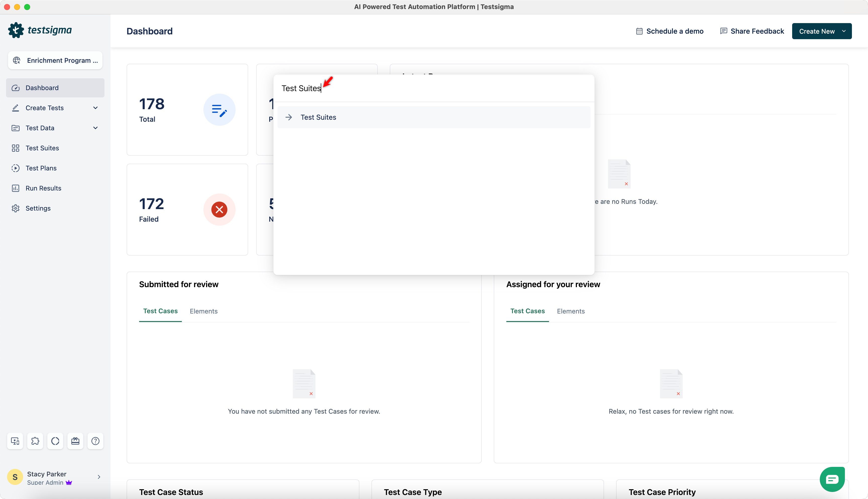Image resolution: width=868 pixels, height=499 pixels.
Task: Click Share Feedback button
Action: (x=752, y=31)
